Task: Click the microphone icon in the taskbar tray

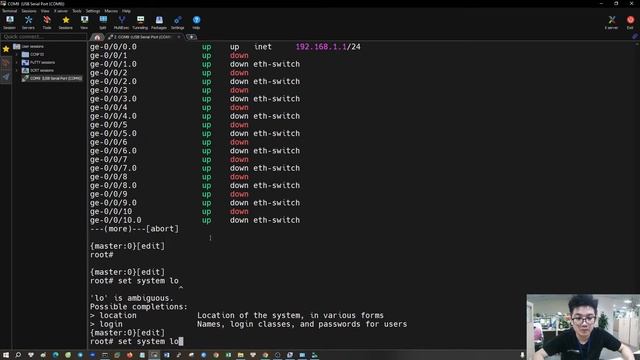Action: [522, 355]
